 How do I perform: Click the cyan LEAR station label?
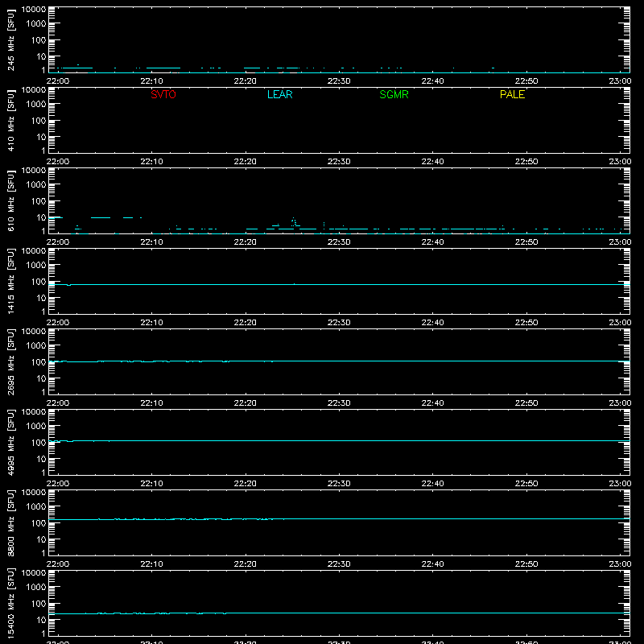pos(279,94)
